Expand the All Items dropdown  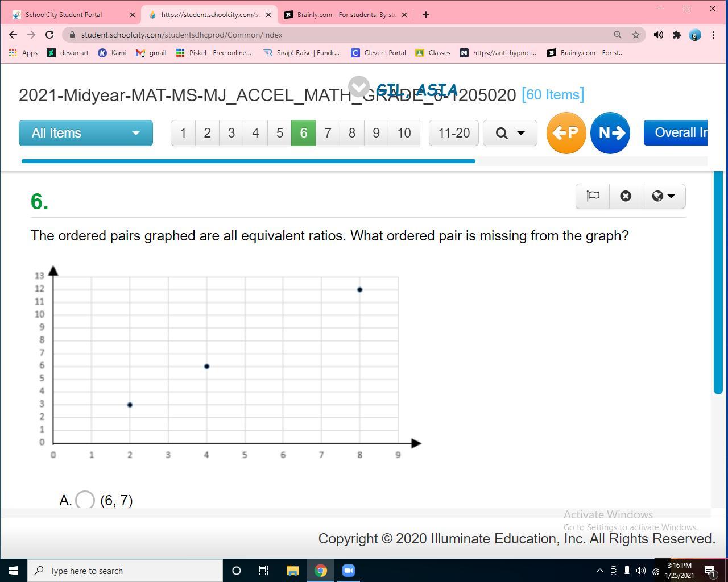pyautogui.click(x=86, y=133)
